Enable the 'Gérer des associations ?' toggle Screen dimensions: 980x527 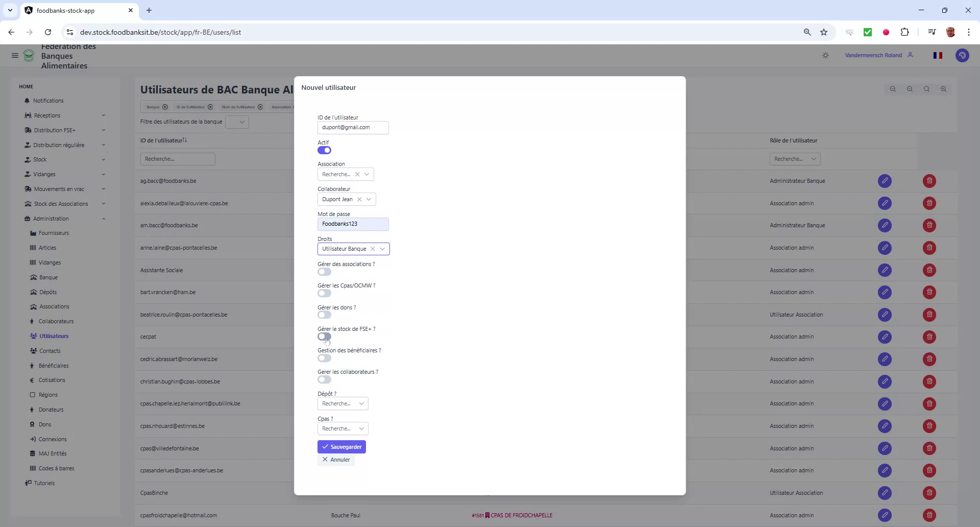(324, 272)
